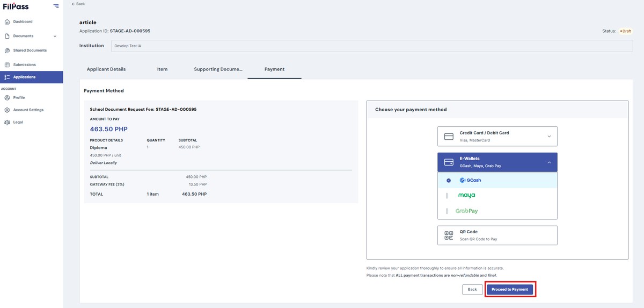Click the Back link at the top
This screenshot has height=308, width=644.
click(x=78, y=4)
